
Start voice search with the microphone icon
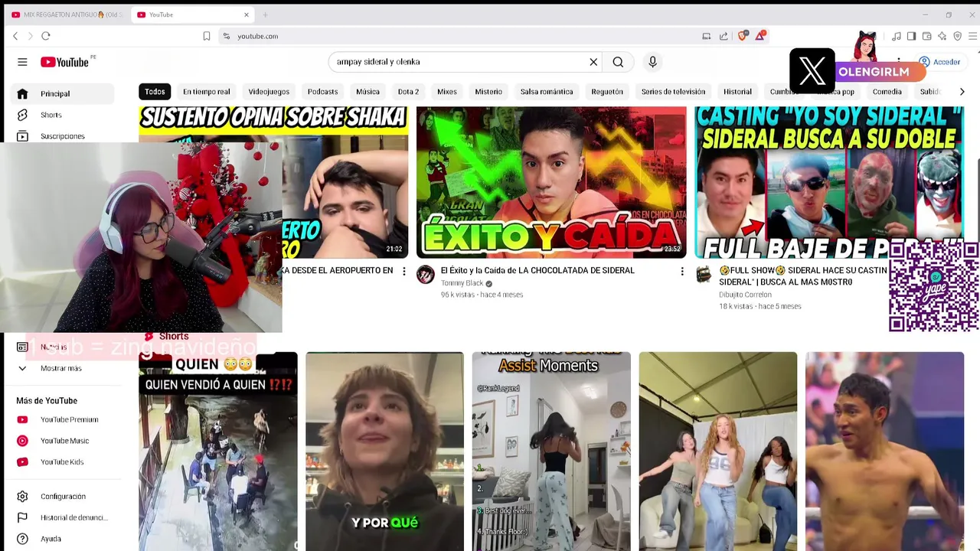click(652, 62)
